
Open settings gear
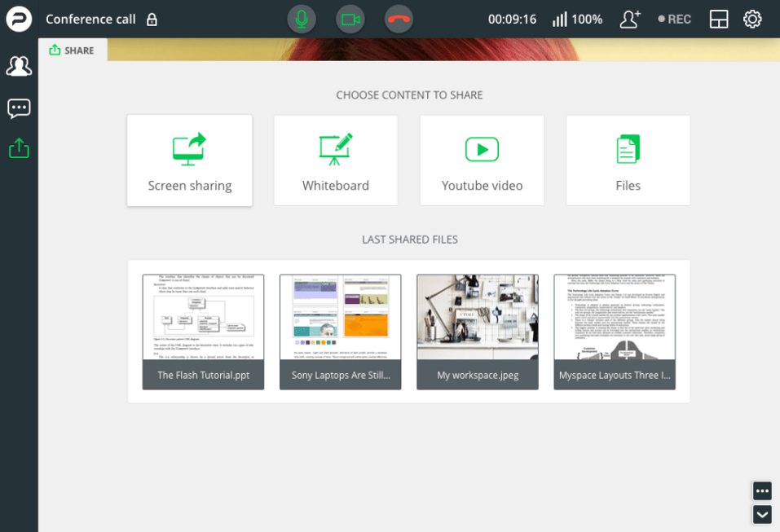pyautogui.click(x=752, y=20)
